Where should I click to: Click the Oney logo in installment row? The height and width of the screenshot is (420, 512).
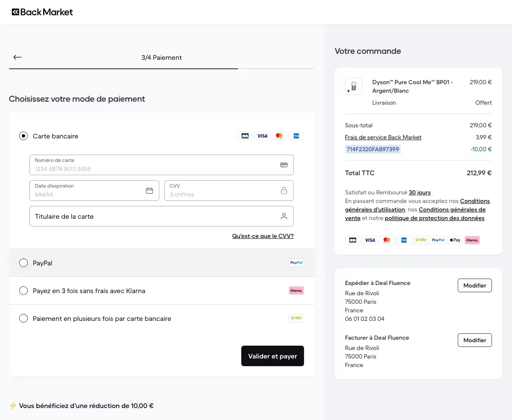coord(296,318)
